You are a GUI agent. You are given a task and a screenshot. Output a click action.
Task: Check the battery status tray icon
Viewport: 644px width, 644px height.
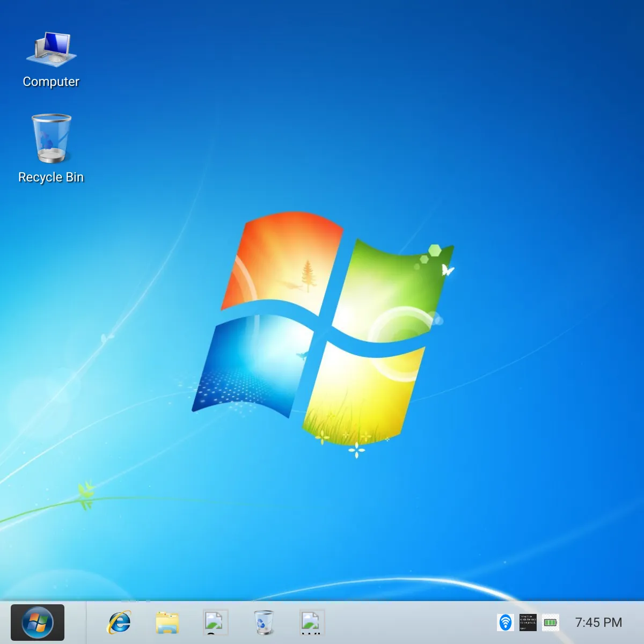(x=551, y=623)
